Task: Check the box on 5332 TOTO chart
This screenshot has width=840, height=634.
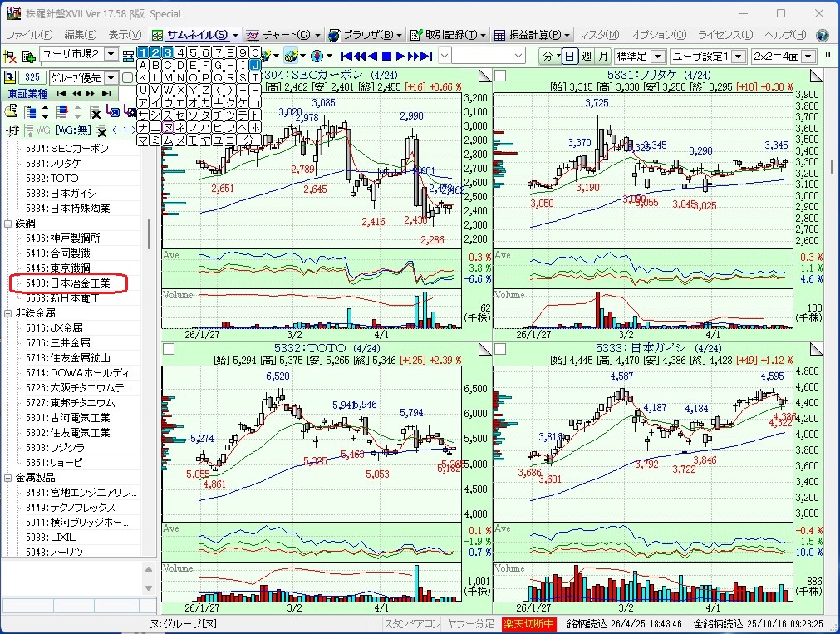Action: pyautogui.click(x=169, y=348)
